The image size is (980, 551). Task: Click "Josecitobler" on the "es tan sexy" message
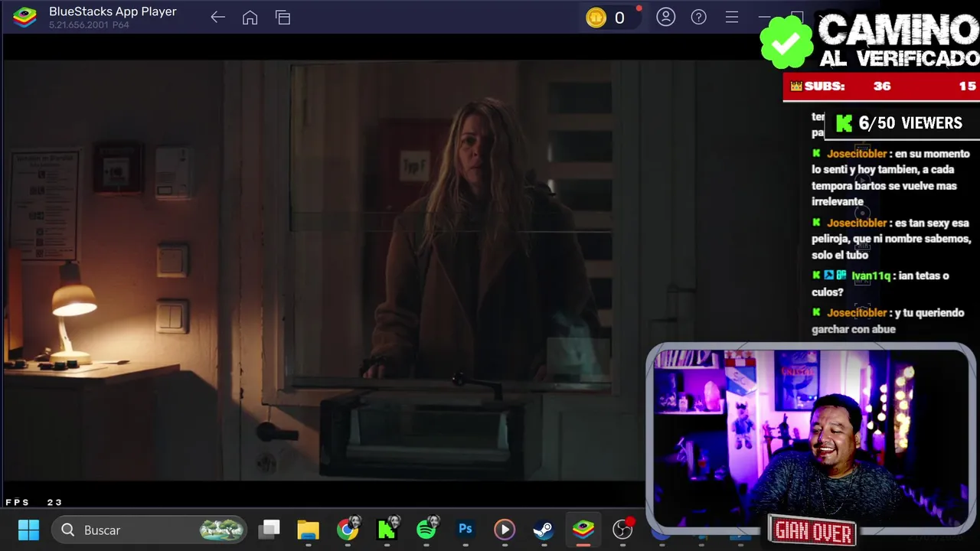[857, 223]
